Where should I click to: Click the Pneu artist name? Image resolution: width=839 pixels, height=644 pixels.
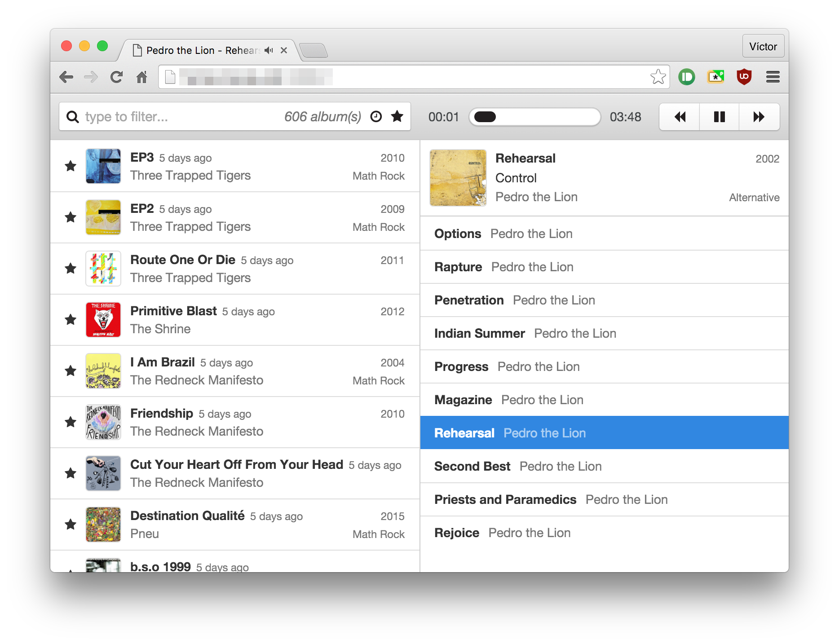tap(145, 534)
